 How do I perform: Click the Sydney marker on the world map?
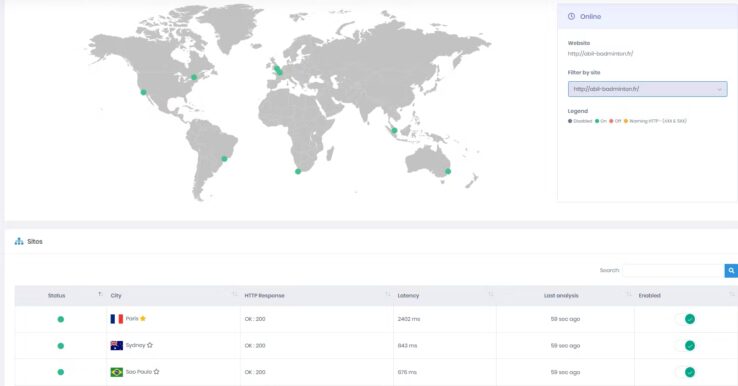pos(448,171)
